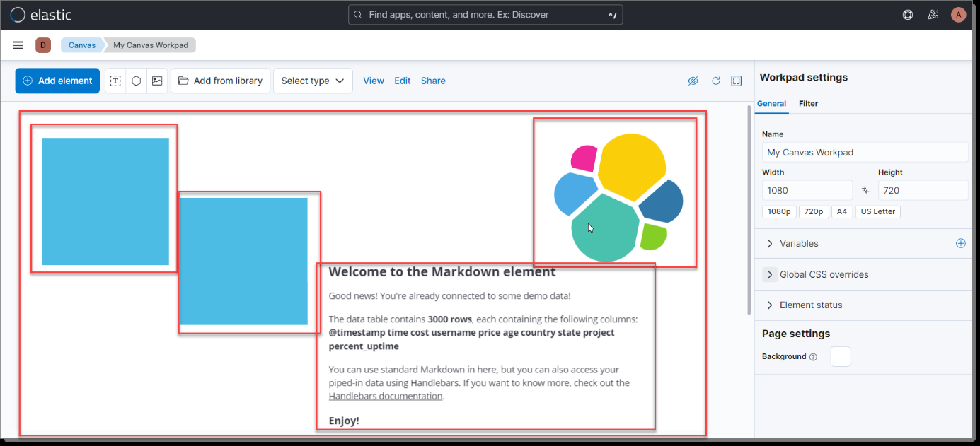This screenshot has height=446, width=980.
Task: Hide editing controls with the eye-slash icon
Action: tap(693, 81)
